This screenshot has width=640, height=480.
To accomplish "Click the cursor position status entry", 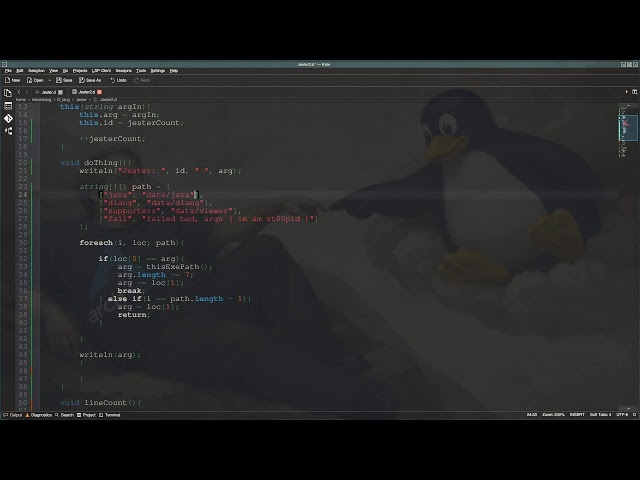I will pos(531,415).
